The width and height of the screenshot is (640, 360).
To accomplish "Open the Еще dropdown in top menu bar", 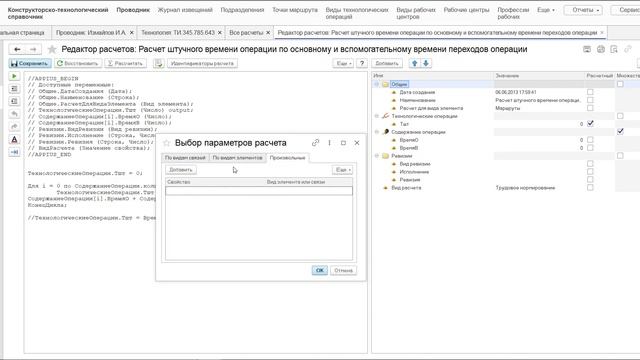I will [546, 10].
